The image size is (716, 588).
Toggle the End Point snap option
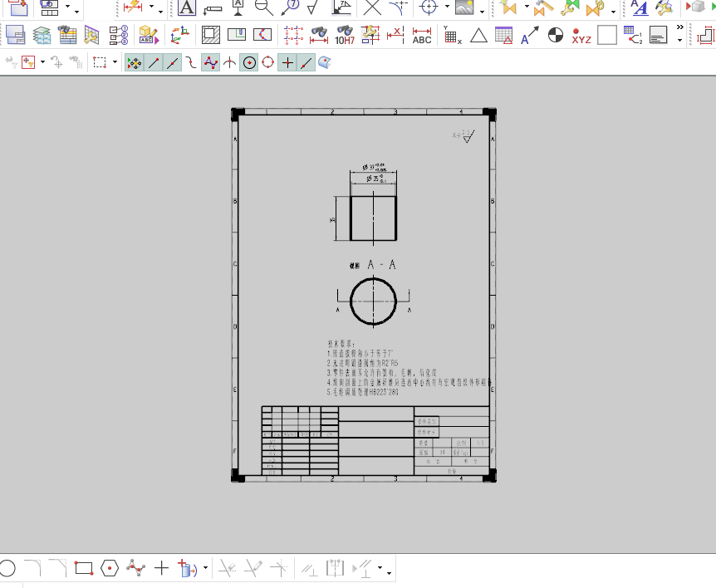pos(154,62)
